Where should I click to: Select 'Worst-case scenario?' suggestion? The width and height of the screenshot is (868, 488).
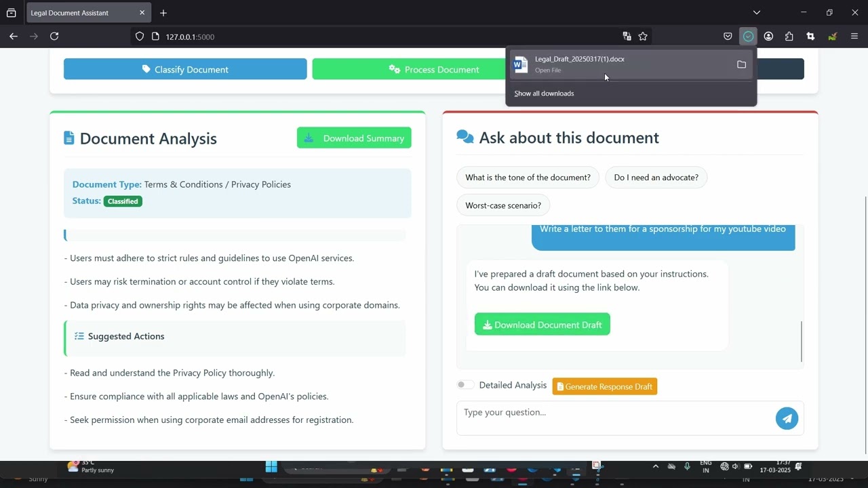pos(503,205)
